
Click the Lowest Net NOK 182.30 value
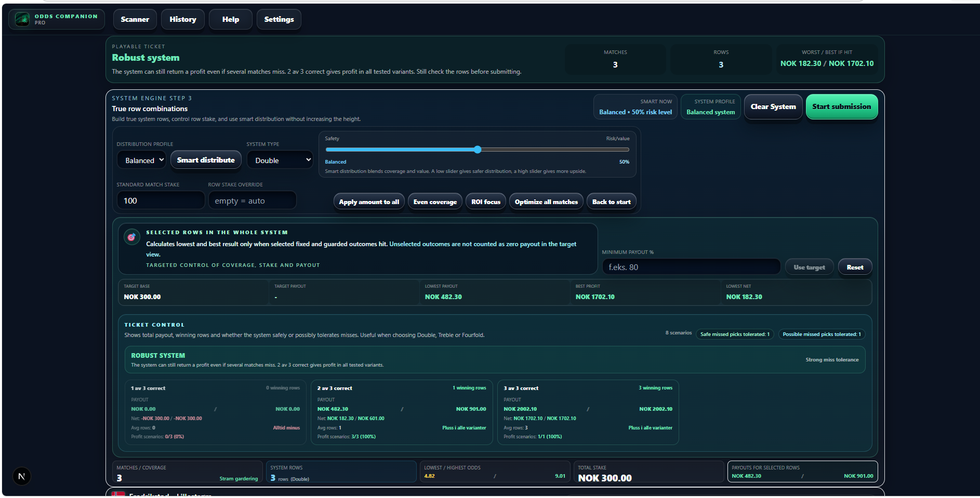click(x=744, y=297)
